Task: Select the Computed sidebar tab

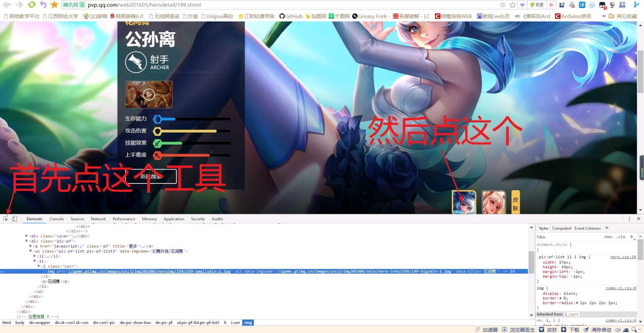Action: [562, 228]
